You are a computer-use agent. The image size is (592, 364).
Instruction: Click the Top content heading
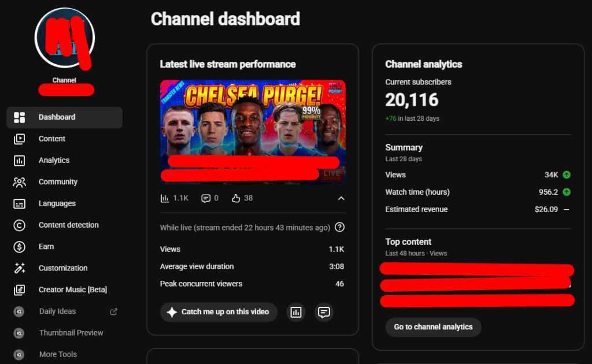(x=408, y=242)
